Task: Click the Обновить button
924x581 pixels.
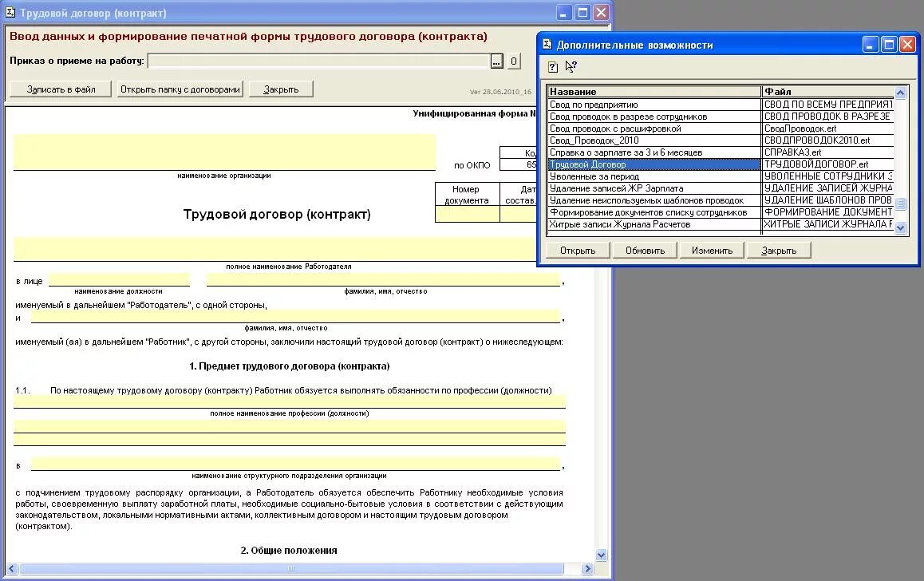Action: (x=645, y=251)
